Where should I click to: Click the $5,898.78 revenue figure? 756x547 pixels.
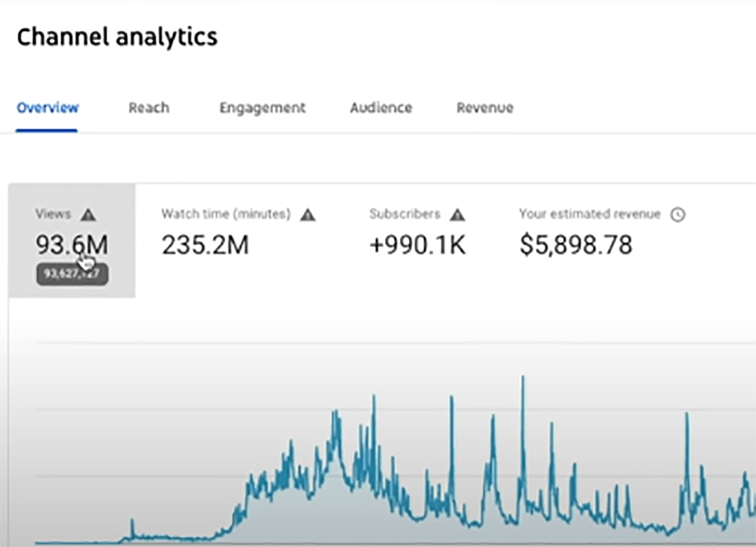click(575, 245)
